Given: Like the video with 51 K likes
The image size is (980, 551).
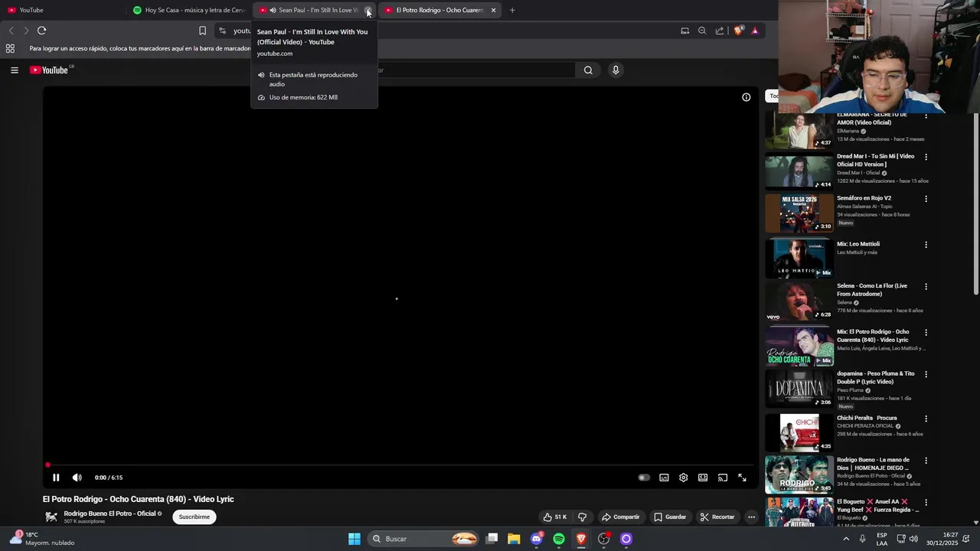Looking at the screenshot, I should [x=554, y=517].
